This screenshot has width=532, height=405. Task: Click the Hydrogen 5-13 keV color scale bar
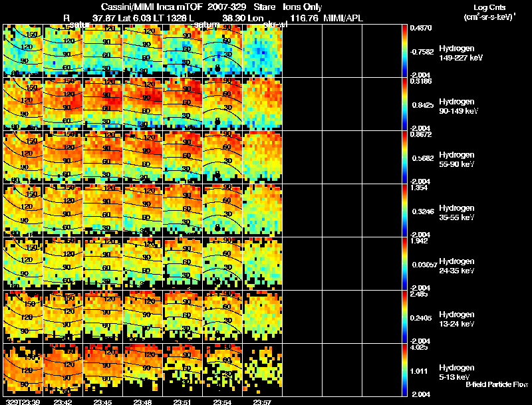point(404,370)
